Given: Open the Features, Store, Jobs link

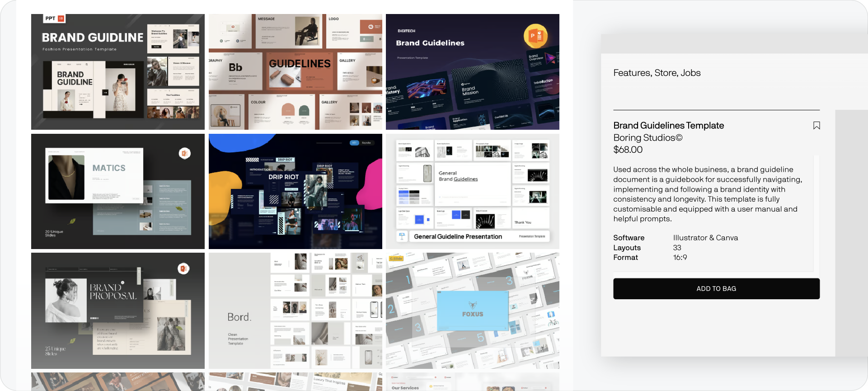Looking at the screenshot, I should point(657,73).
